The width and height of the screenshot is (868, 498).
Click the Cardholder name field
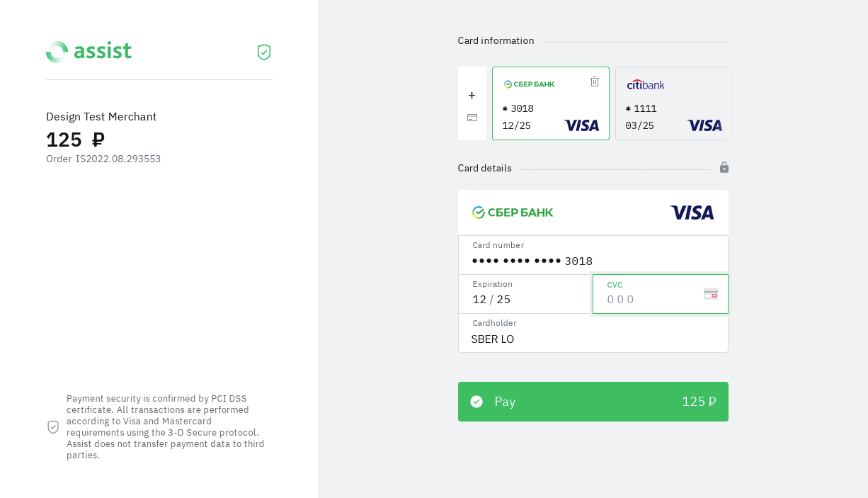593,339
